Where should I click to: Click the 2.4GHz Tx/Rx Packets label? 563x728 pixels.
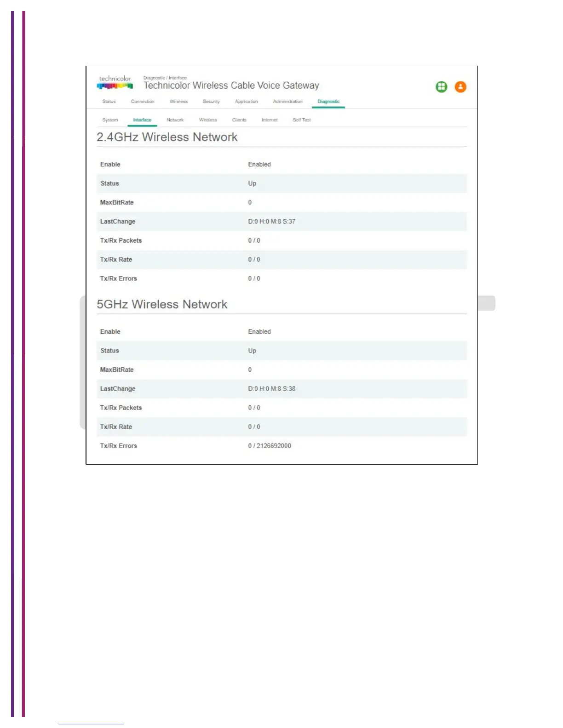point(121,240)
